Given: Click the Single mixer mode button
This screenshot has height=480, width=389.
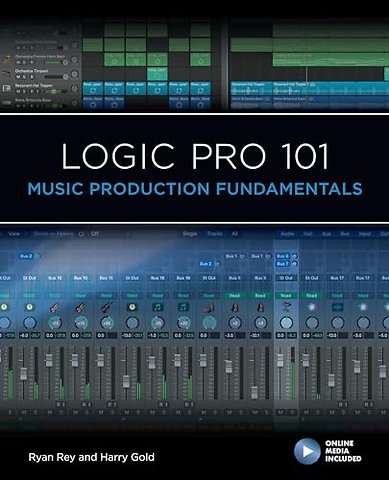Looking at the screenshot, I should (x=190, y=234).
